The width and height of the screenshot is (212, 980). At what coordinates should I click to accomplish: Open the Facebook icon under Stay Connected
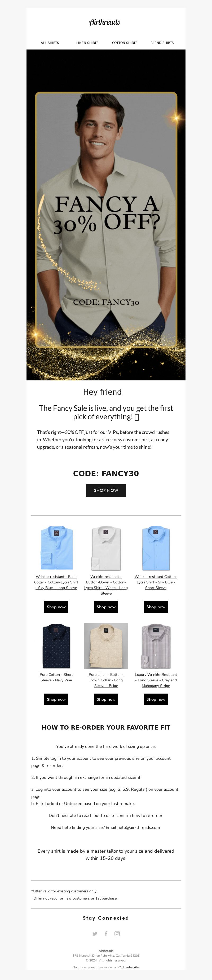(x=106, y=933)
